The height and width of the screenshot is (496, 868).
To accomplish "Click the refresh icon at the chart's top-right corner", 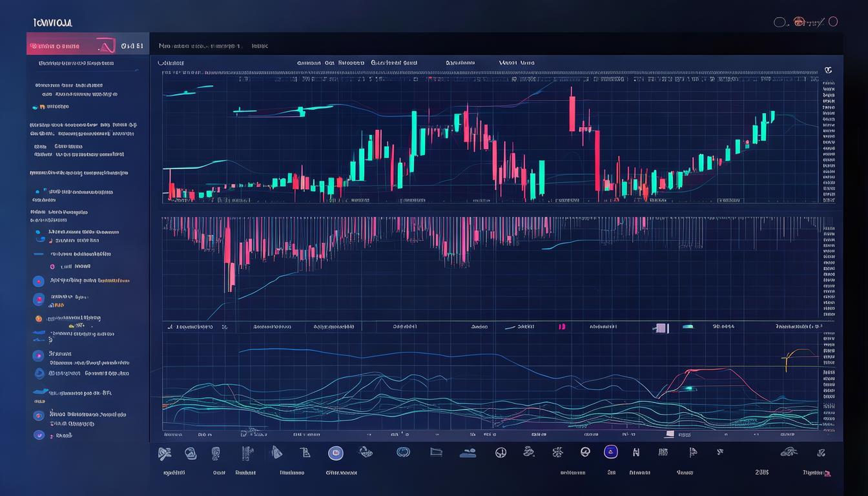I will point(829,71).
